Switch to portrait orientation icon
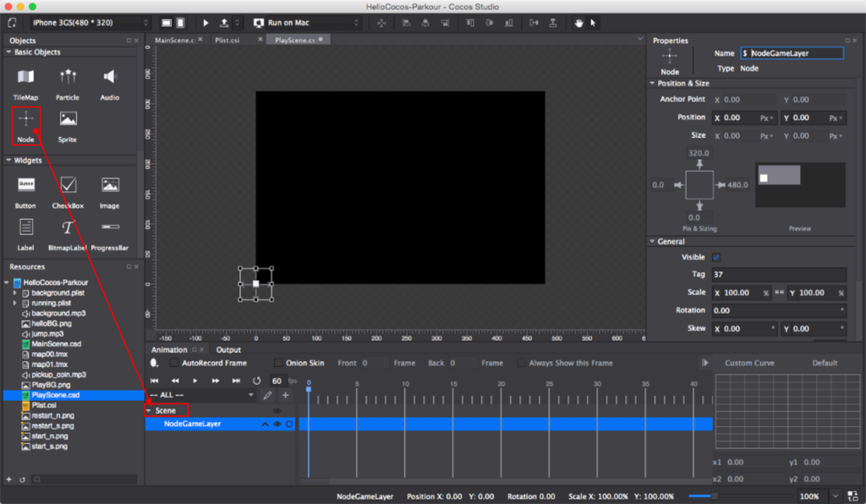The image size is (866, 504). coord(181,23)
